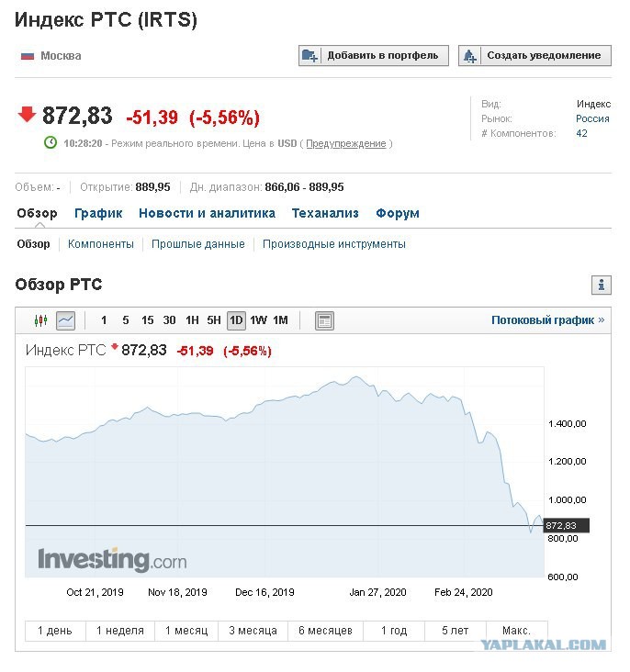Screen dimensions: 630x672
Task: Select the 1D chart interval
Action: [236, 320]
